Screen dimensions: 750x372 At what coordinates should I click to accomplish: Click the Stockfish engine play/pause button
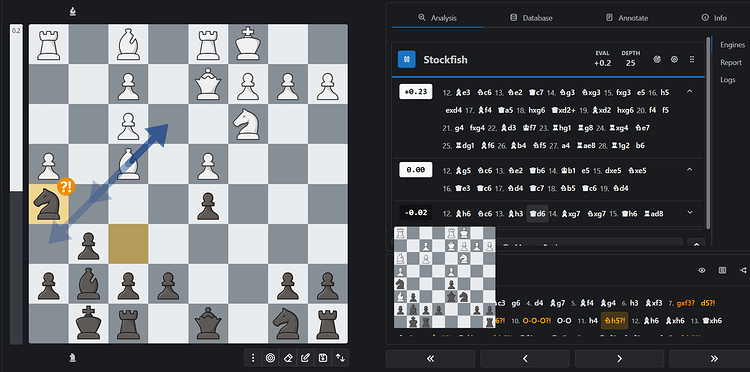407,59
